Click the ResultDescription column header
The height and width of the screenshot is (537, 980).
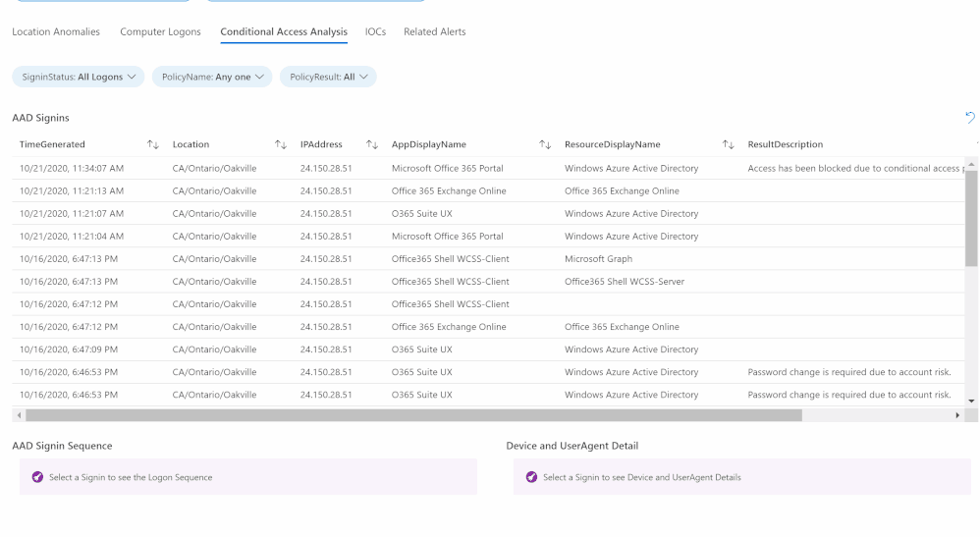[786, 144]
